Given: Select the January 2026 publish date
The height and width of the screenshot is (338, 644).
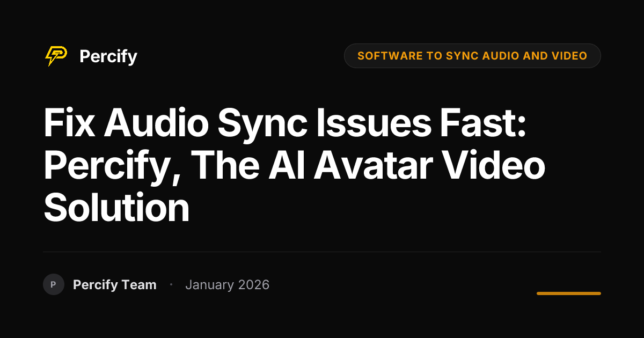Looking at the screenshot, I should tap(227, 285).
